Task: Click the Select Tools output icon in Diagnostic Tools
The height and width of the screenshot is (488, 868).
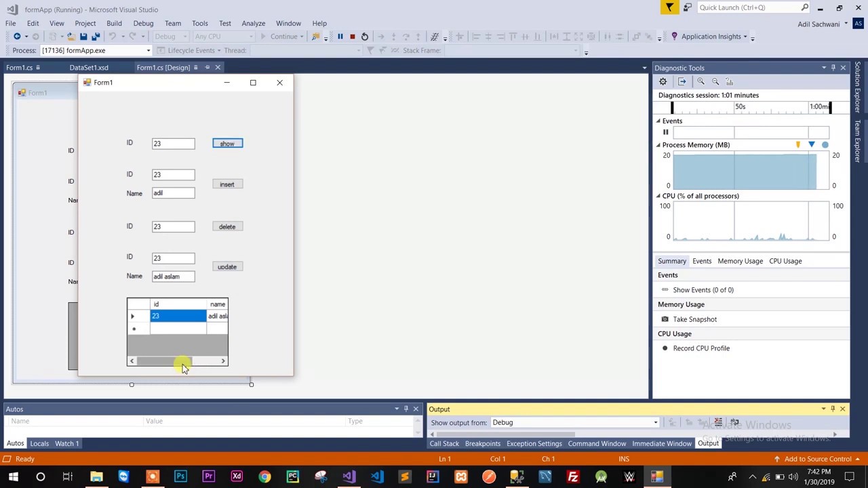Action: point(682,81)
